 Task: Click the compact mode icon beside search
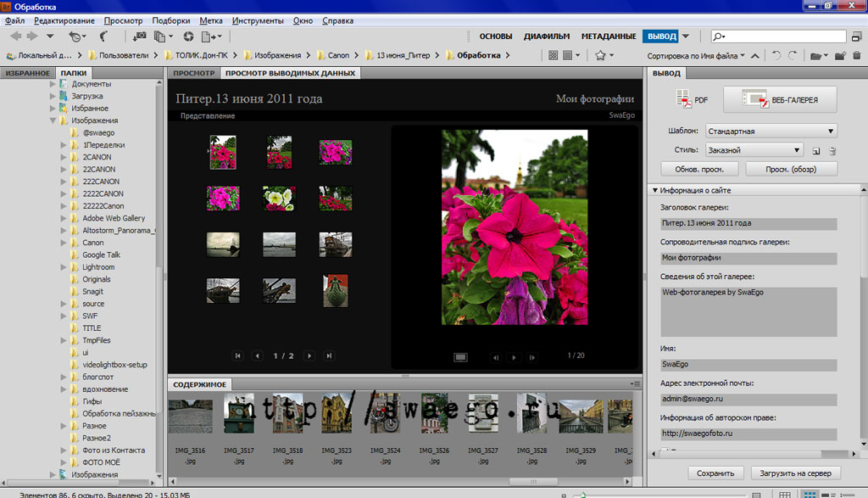click(857, 36)
